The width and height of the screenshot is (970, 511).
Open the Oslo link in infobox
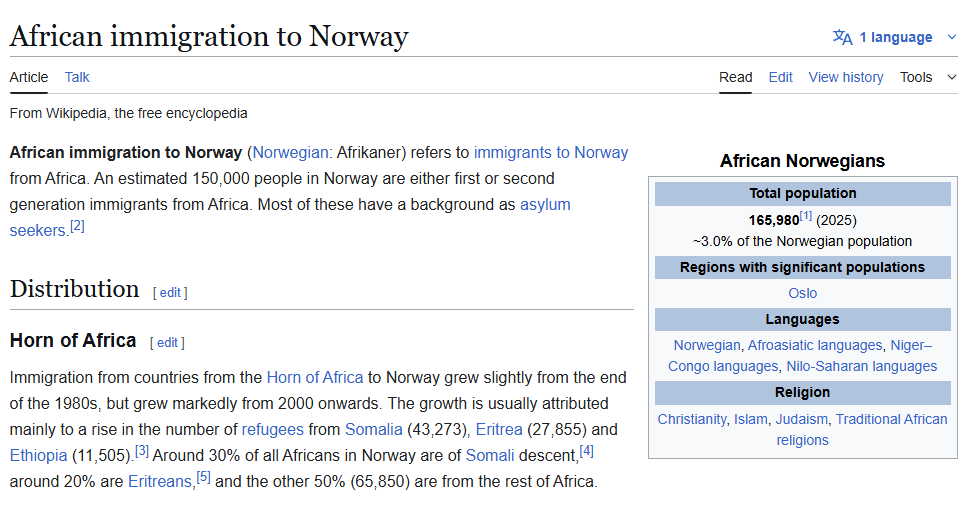802,293
